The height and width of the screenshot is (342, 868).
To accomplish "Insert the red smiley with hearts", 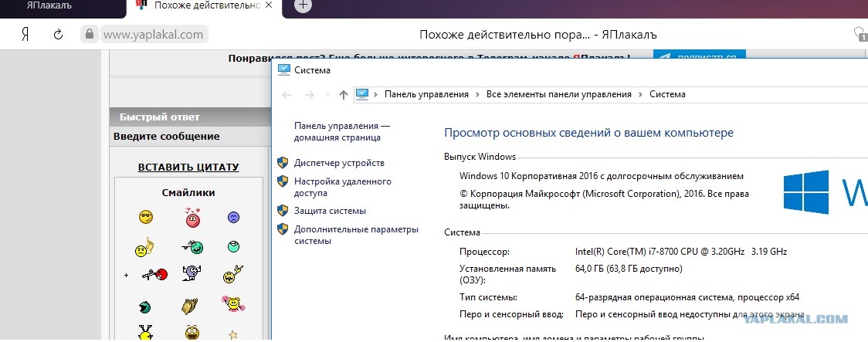I will (x=192, y=218).
